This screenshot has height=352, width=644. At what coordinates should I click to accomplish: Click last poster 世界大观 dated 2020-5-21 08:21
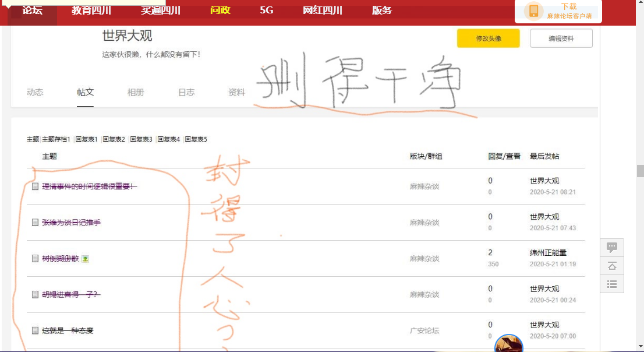[x=544, y=181]
